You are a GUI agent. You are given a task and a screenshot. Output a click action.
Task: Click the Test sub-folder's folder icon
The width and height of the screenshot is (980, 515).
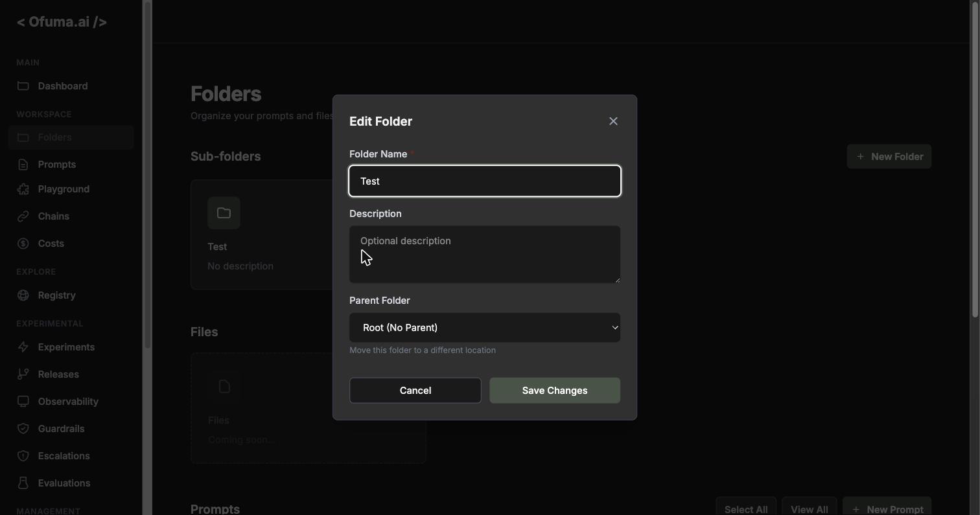click(x=224, y=213)
